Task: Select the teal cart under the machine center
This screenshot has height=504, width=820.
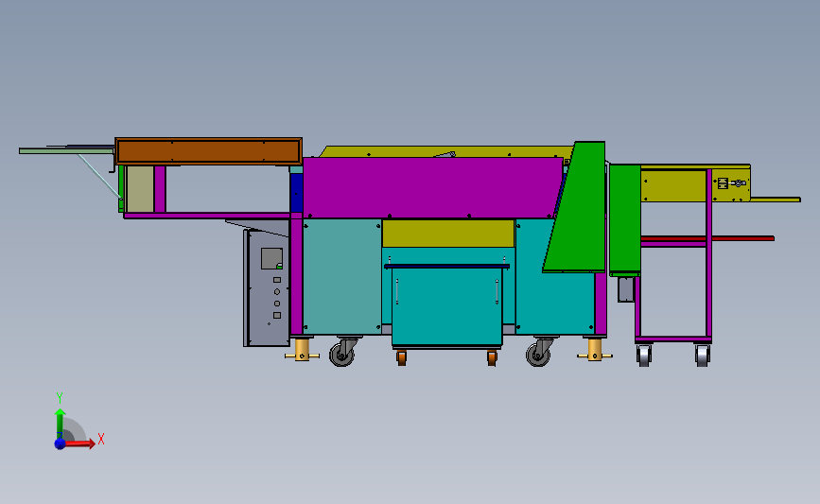Action: pyautogui.click(x=447, y=305)
